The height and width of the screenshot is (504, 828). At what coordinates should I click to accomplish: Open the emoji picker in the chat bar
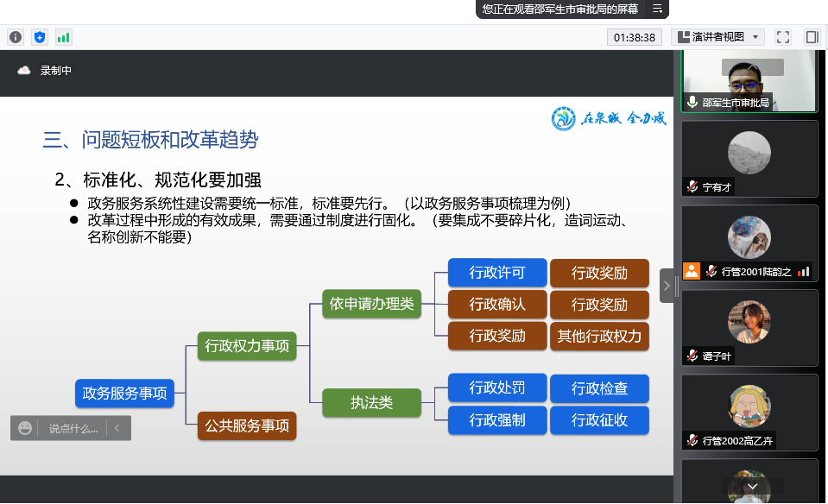click(x=25, y=428)
